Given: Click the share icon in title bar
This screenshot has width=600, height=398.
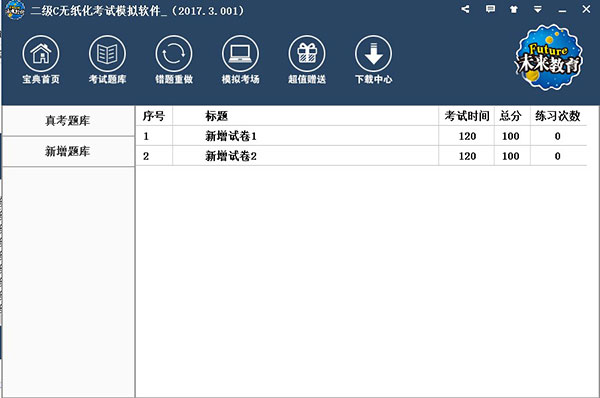Looking at the screenshot, I should coord(465,9).
